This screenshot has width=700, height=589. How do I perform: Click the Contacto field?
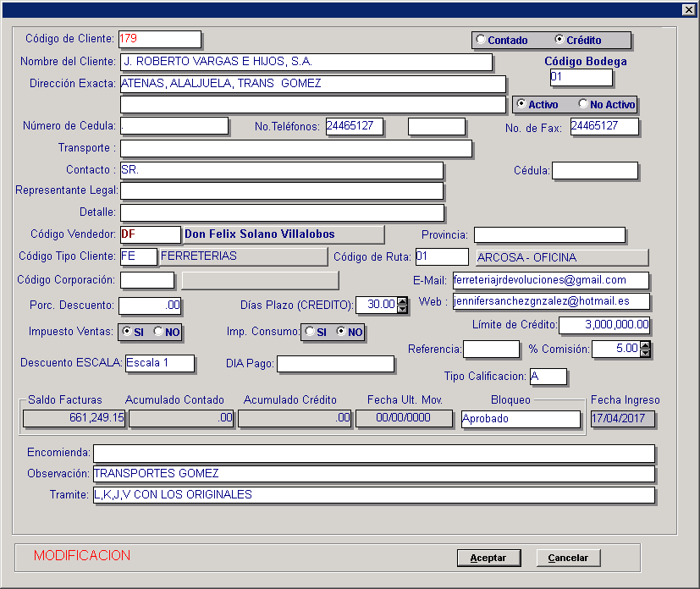[x=282, y=170]
